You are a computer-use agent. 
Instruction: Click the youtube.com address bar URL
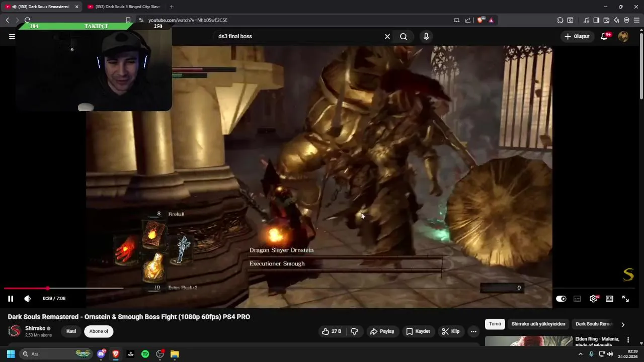click(188, 20)
